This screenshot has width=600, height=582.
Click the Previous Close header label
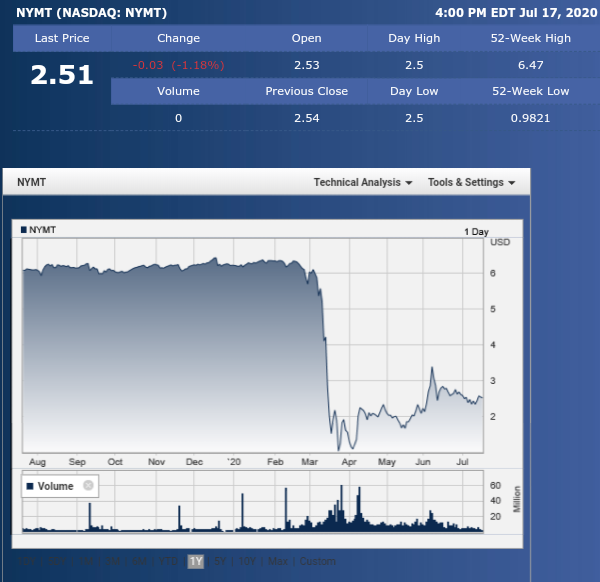[x=307, y=91]
